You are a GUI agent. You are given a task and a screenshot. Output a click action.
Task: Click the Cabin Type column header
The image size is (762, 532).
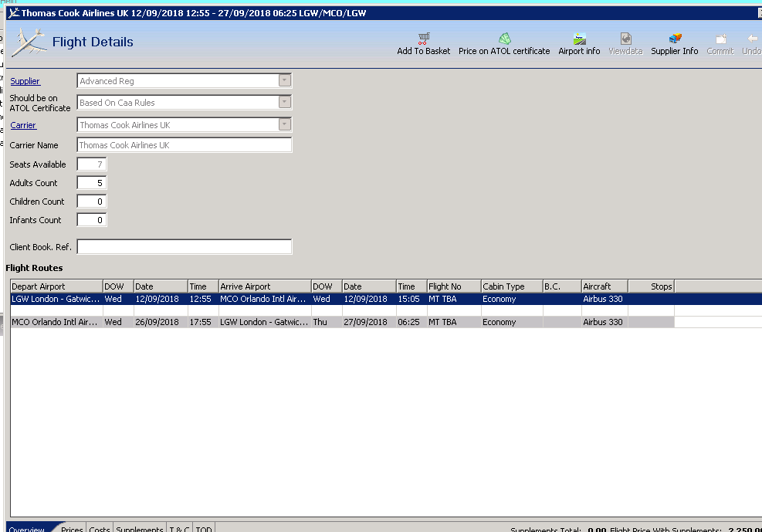[512, 286]
